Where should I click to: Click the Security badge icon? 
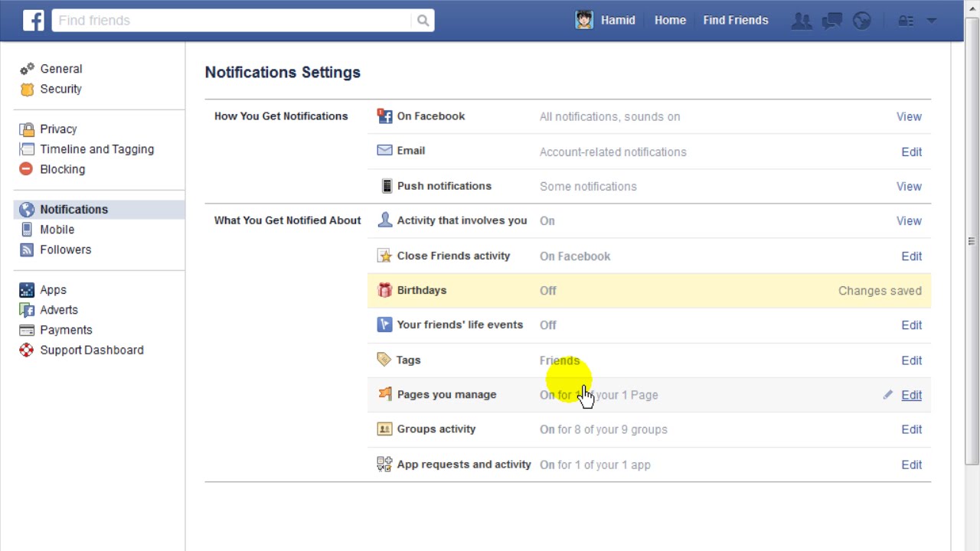[27, 89]
